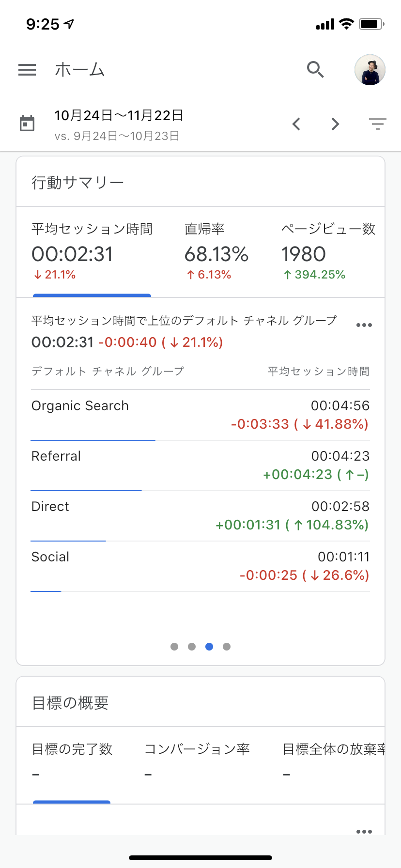
Task: Open the hamburger navigation menu
Action: point(27,70)
